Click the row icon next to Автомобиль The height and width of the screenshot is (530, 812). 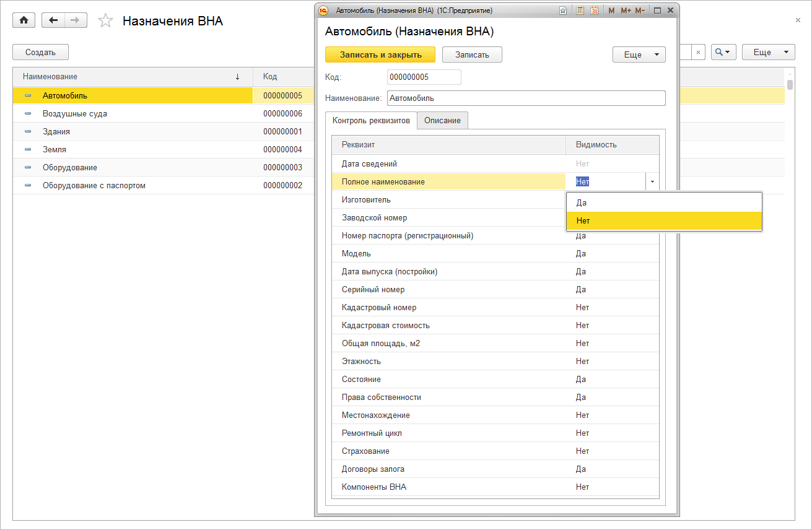(28, 95)
